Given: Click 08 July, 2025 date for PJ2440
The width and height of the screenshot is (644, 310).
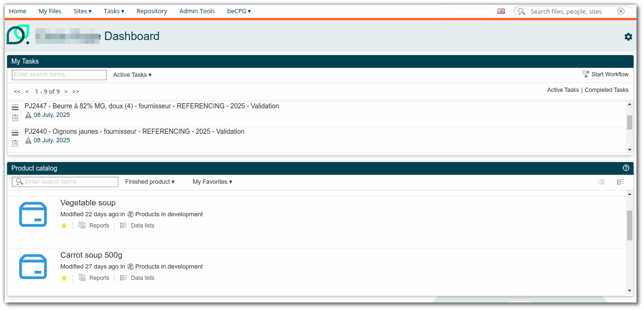Looking at the screenshot, I should point(52,140).
